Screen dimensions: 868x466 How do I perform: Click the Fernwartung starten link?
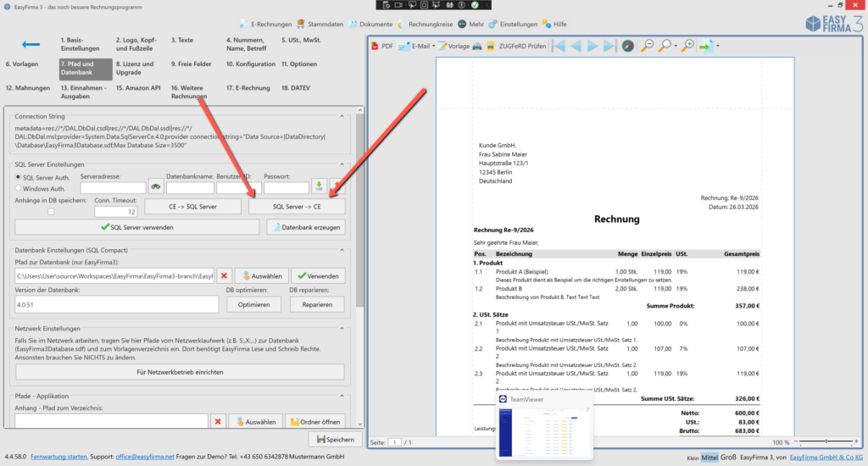tap(59, 457)
